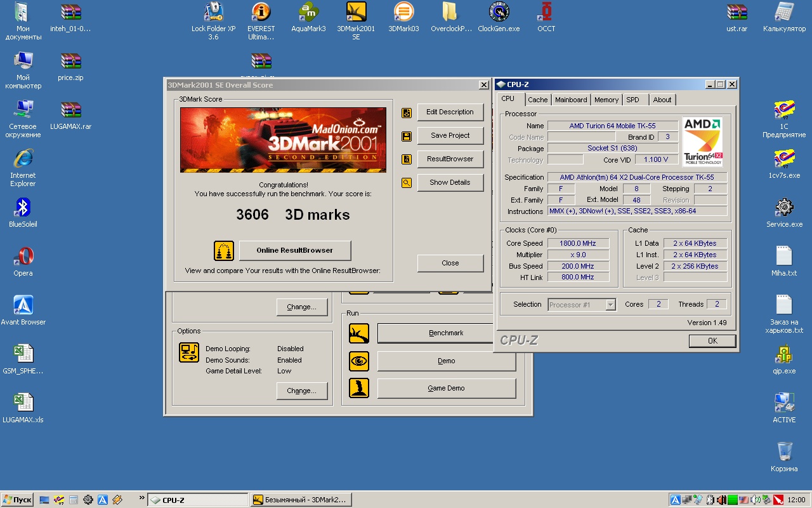Click the Close button in score dialog
The height and width of the screenshot is (508, 812).
[450, 264]
